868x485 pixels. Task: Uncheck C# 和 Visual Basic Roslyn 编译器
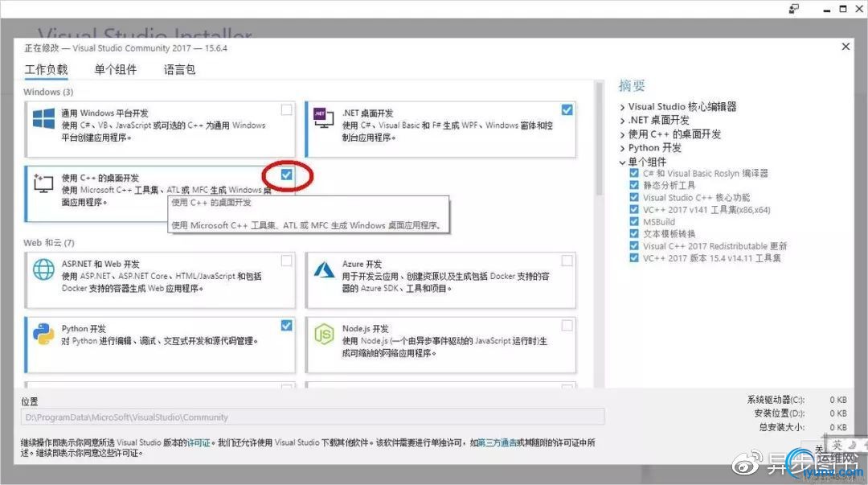[634, 173]
